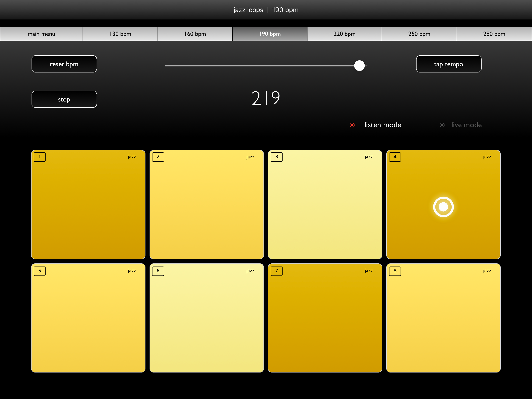Open the main menu tab

pos(41,34)
